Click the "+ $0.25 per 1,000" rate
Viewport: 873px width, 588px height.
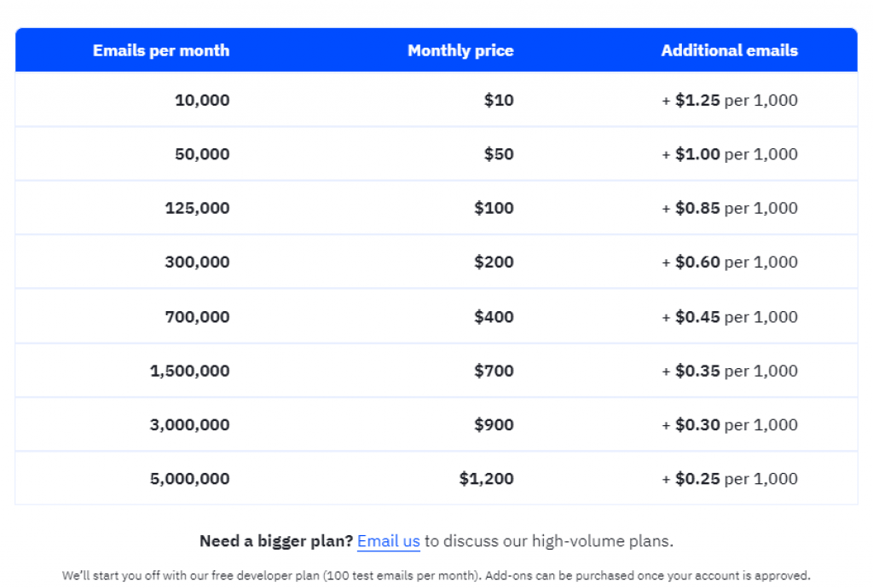pos(730,479)
